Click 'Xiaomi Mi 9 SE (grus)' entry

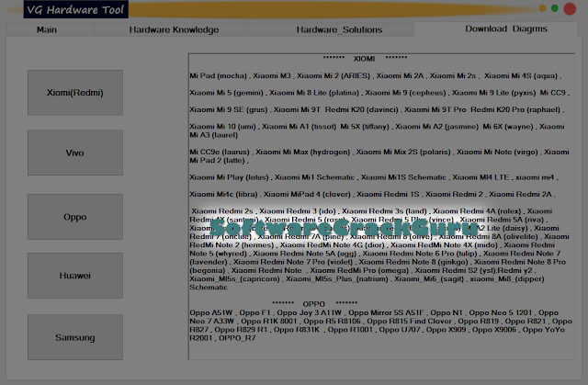tap(229, 110)
